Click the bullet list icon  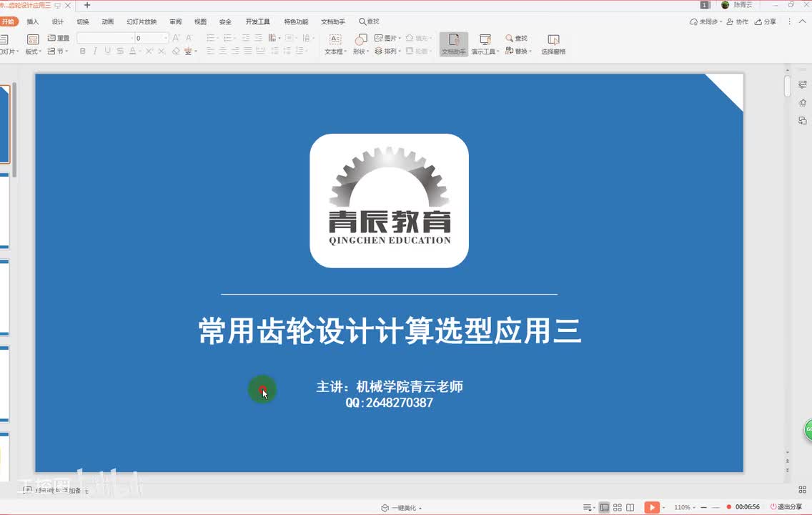point(211,38)
